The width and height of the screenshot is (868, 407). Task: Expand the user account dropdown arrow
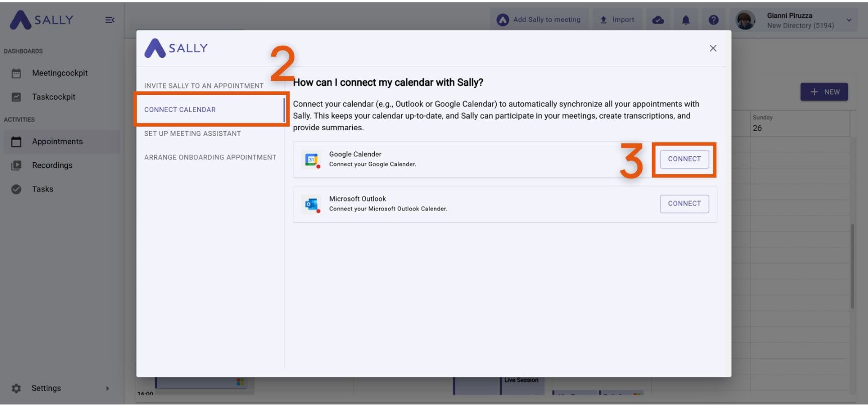pos(849,20)
